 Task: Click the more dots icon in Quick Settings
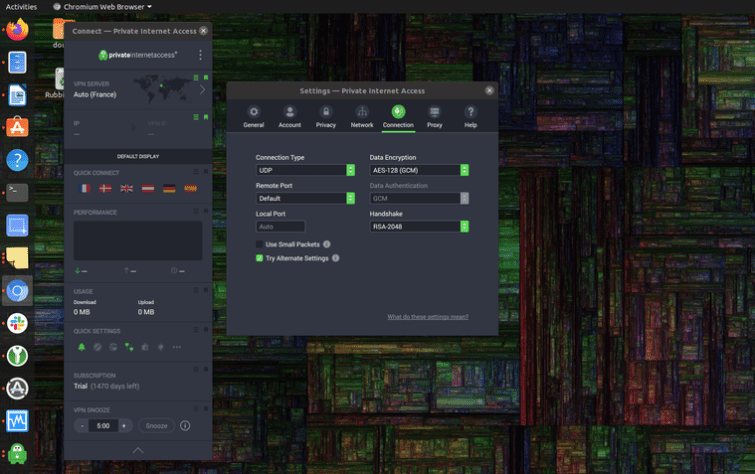[177, 347]
